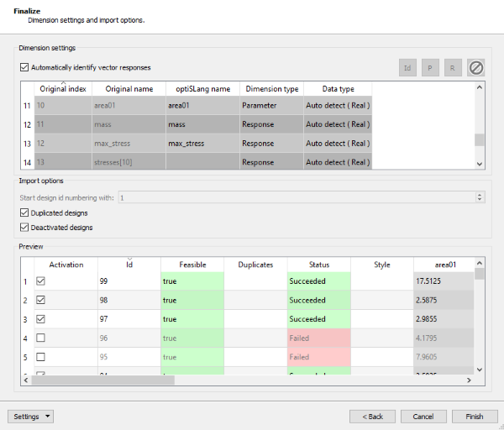Select 'Response' dimension type for mass
Screen dimensions: 504x430
[272, 124]
